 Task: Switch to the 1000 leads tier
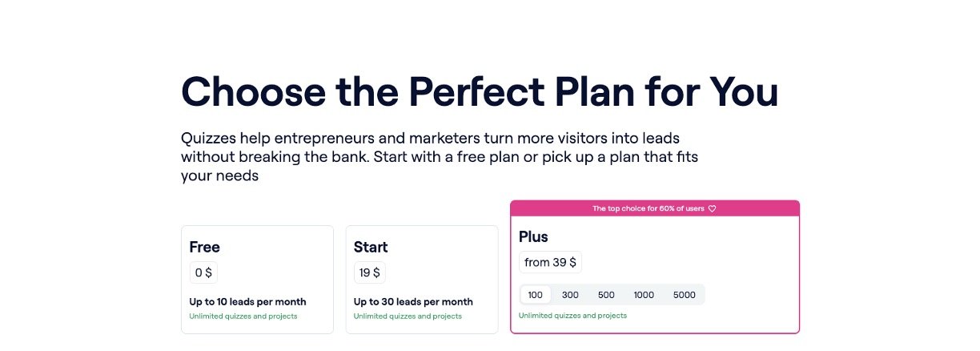click(644, 295)
